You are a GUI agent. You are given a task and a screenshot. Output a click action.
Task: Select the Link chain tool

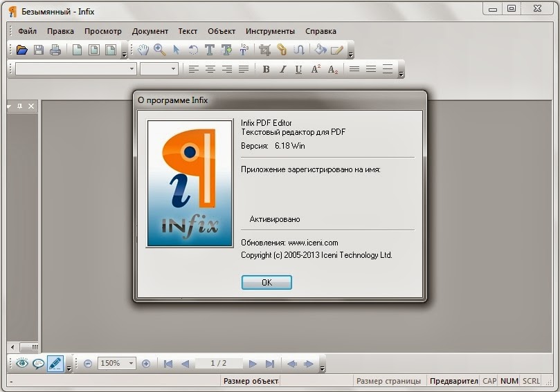(282, 50)
